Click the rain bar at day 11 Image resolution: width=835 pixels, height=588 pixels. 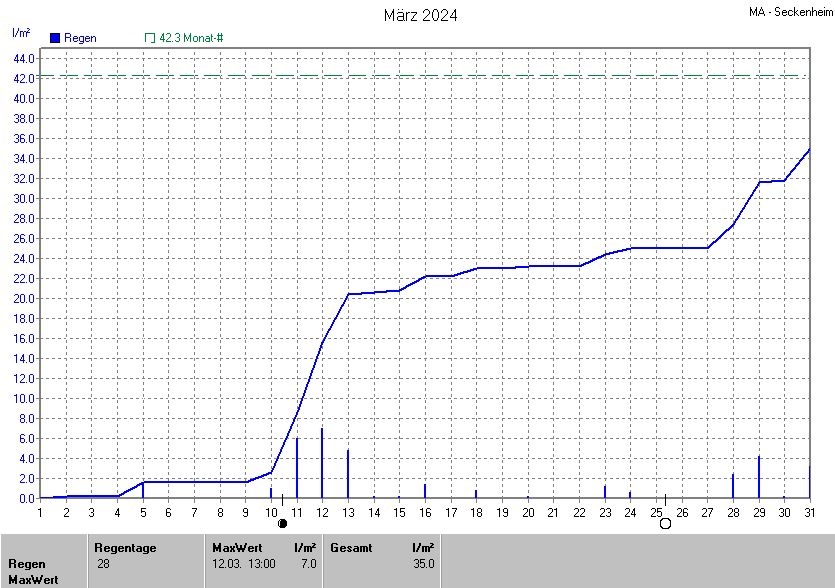coord(297,468)
